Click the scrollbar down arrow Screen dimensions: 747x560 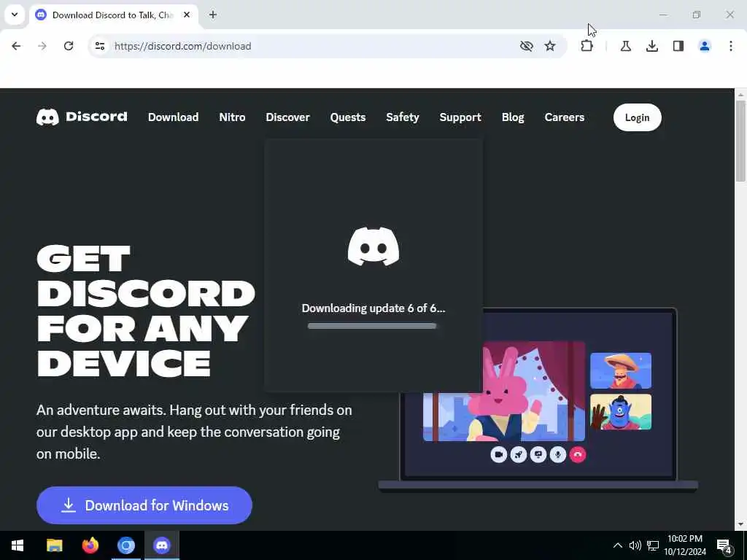click(x=740, y=525)
